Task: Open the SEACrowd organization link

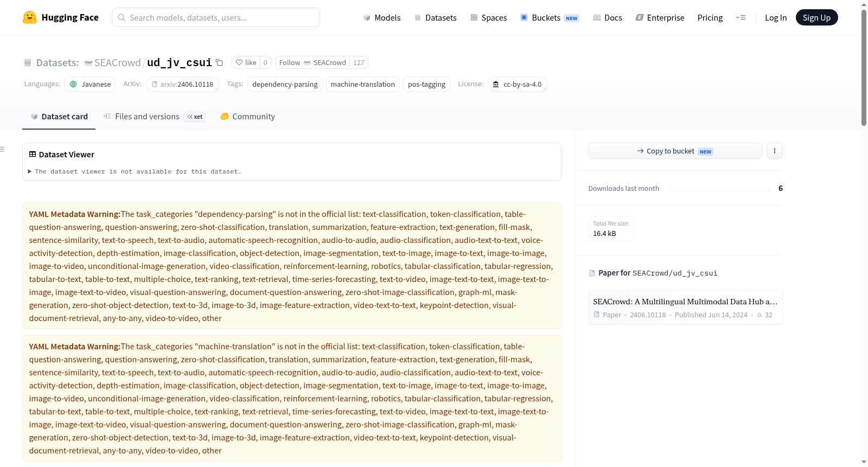Action: [x=117, y=63]
